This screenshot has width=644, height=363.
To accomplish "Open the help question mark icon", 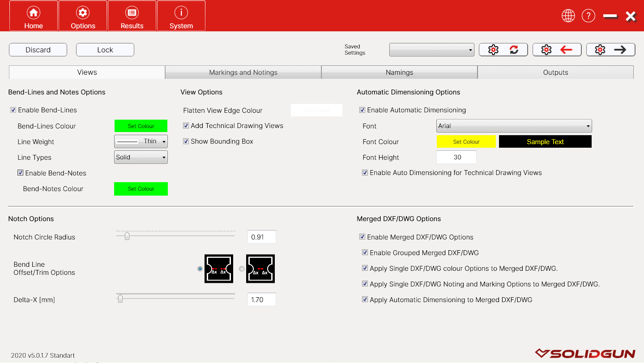I will [588, 16].
